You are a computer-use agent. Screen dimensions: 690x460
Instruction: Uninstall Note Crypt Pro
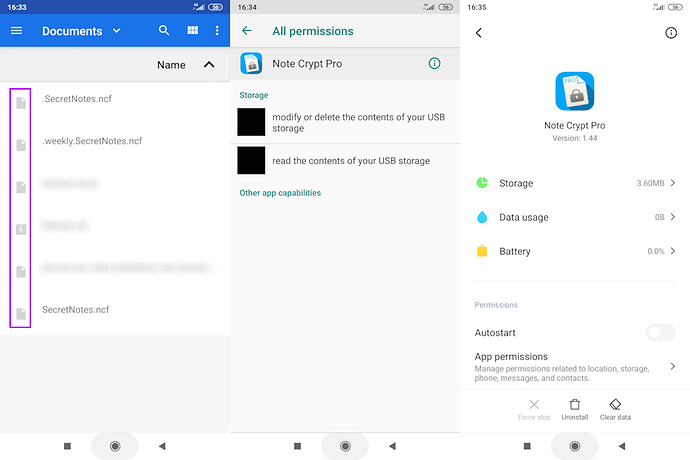(x=575, y=410)
